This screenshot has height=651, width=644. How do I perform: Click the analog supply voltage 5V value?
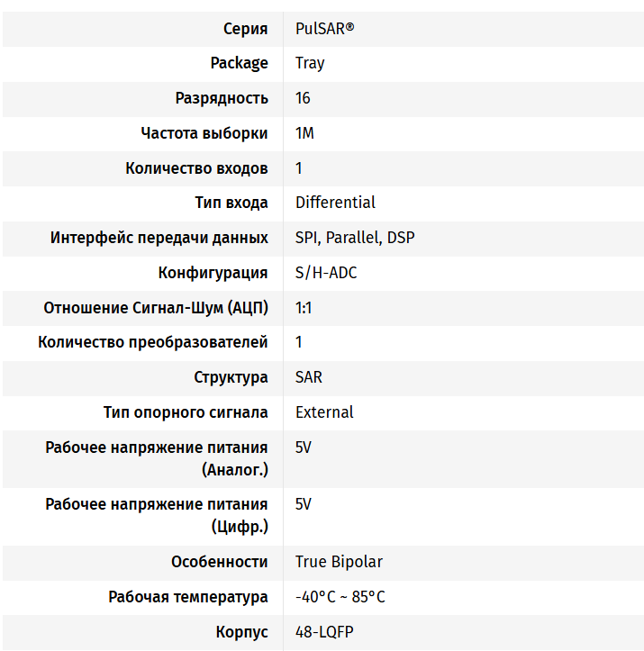304,448
